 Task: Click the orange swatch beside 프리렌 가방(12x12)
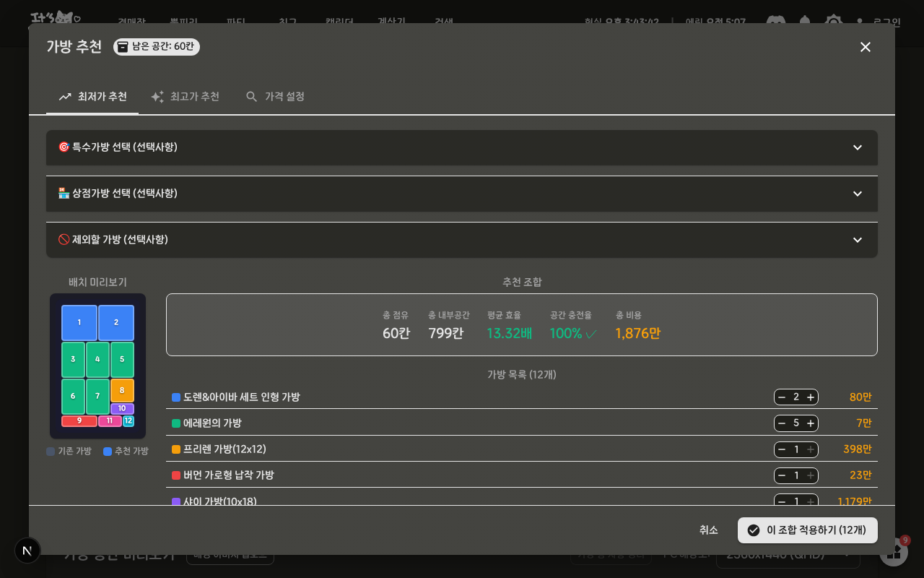[x=176, y=449]
